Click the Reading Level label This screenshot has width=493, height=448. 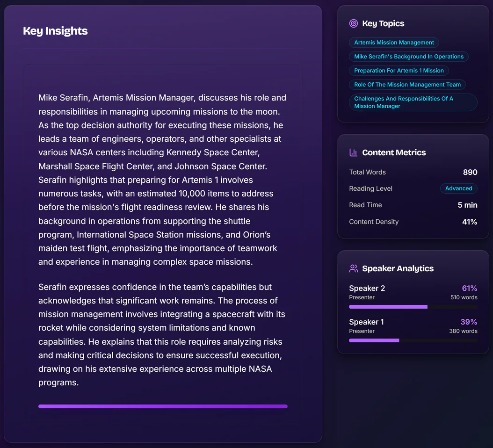[x=371, y=188]
